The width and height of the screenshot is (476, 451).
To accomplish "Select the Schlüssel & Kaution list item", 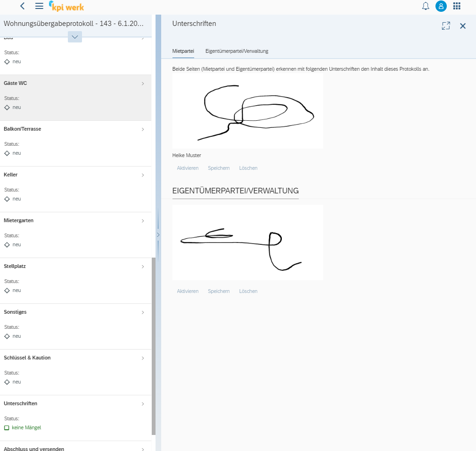I will pos(75,372).
